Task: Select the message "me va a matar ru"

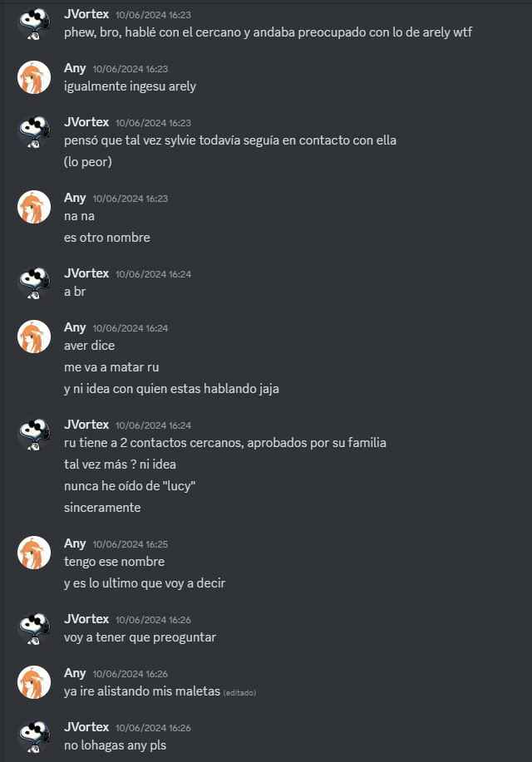Action: [x=111, y=367]
